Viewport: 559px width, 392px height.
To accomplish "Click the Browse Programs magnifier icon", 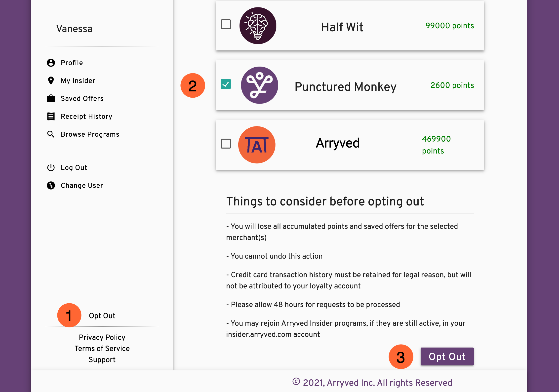I will [x=51, y=134].
